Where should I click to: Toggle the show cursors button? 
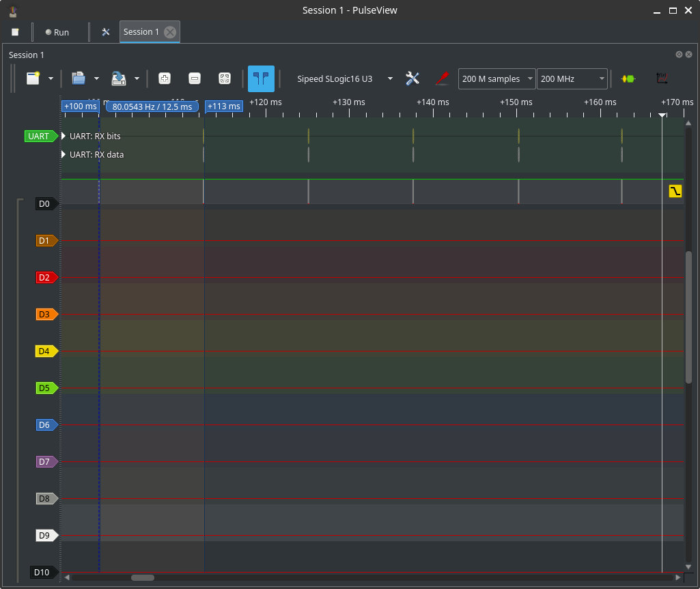(x=261, y=78)
